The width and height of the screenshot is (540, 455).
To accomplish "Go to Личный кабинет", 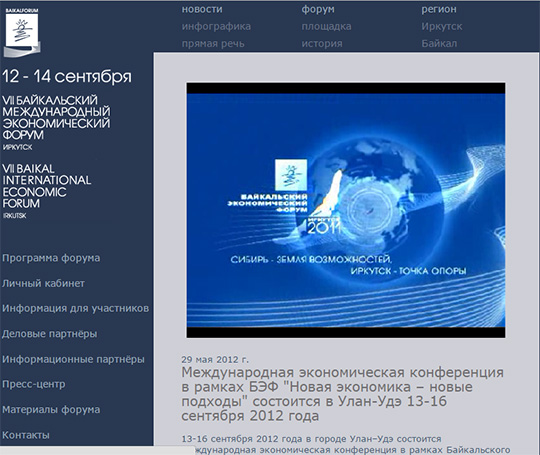I will 43,283.
